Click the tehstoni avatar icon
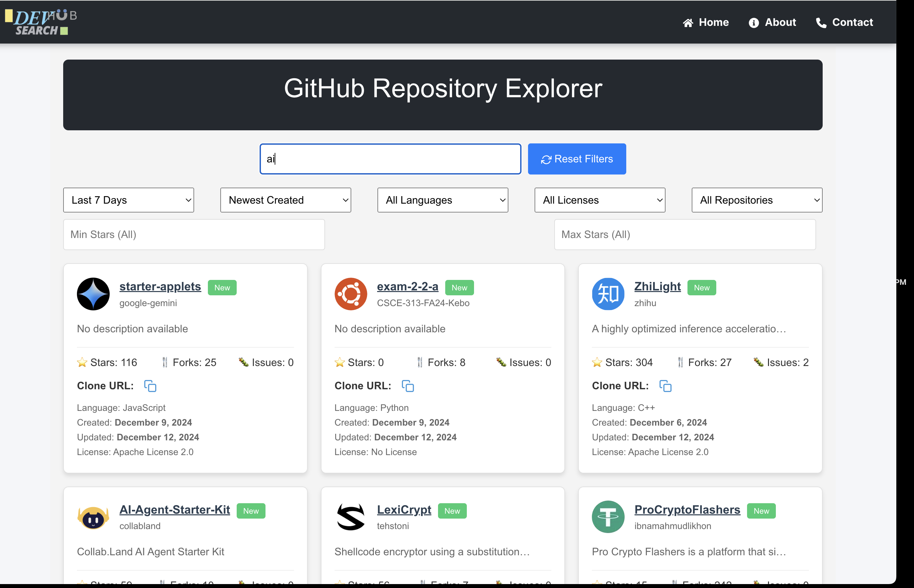914x588 pixels. point(351,517)
